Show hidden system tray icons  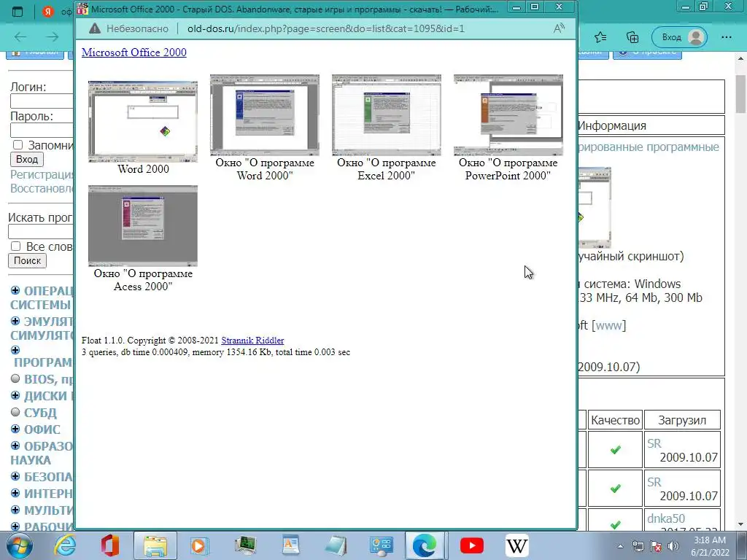620,547
